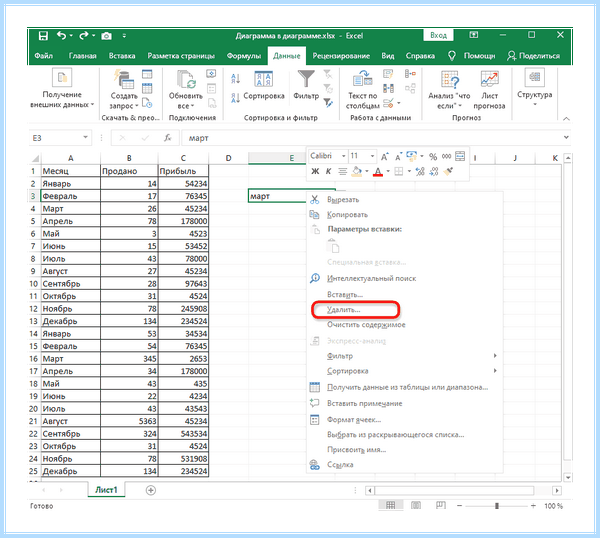Screen dimensions: 600x538
Task: Click the value 245908 in column C
Action: [x=183, y=309]
